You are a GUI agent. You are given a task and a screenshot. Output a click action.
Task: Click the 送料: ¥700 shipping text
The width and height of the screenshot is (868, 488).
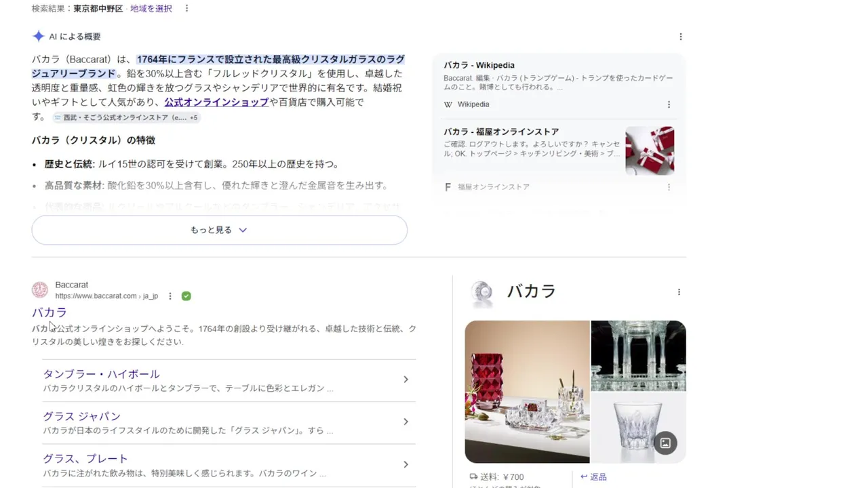[502, 477]
